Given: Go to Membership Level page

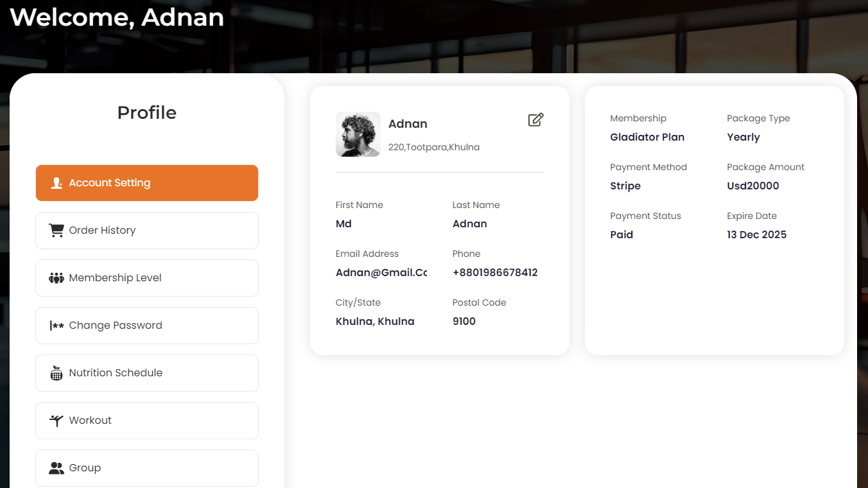Looking at the screenshot, I should coord(146,278).
